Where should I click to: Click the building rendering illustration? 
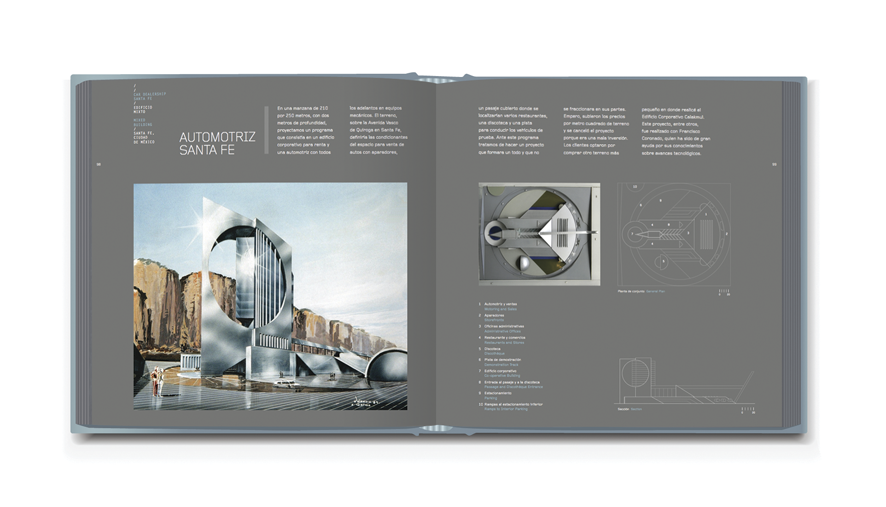(x=270, y=296)
